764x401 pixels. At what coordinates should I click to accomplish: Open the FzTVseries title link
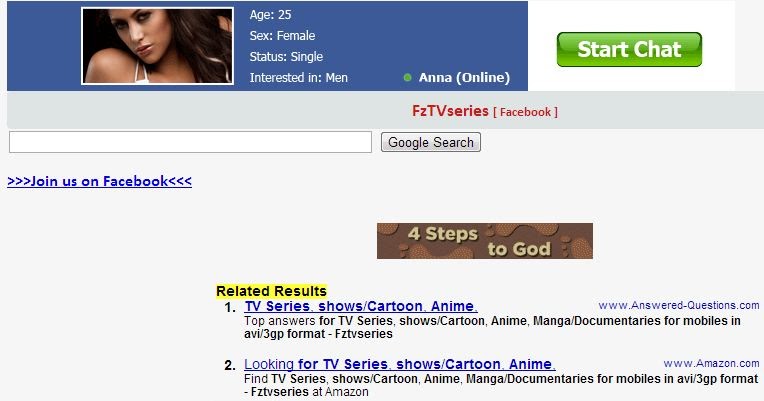click(x=450, y=111)
